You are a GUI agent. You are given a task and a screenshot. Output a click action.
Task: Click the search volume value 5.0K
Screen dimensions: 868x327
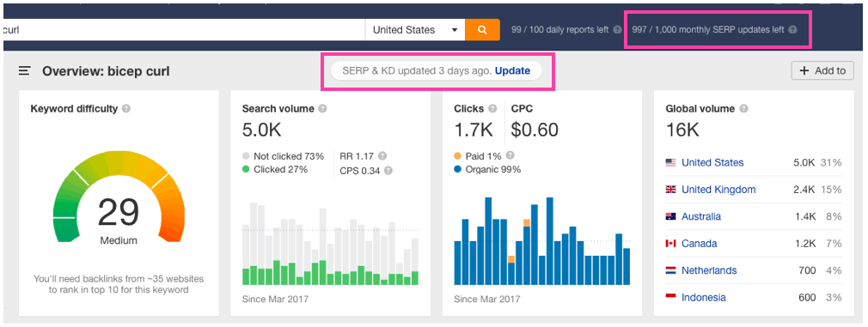tap(262, 130)
